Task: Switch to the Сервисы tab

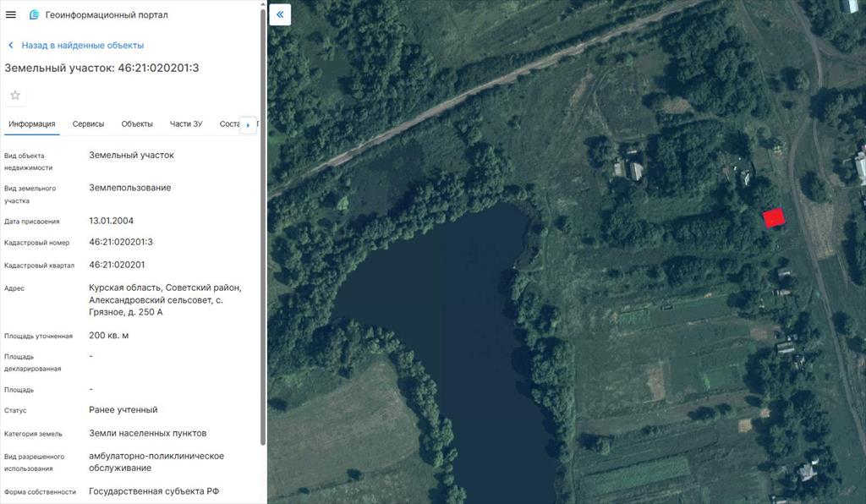Action: 88,124
